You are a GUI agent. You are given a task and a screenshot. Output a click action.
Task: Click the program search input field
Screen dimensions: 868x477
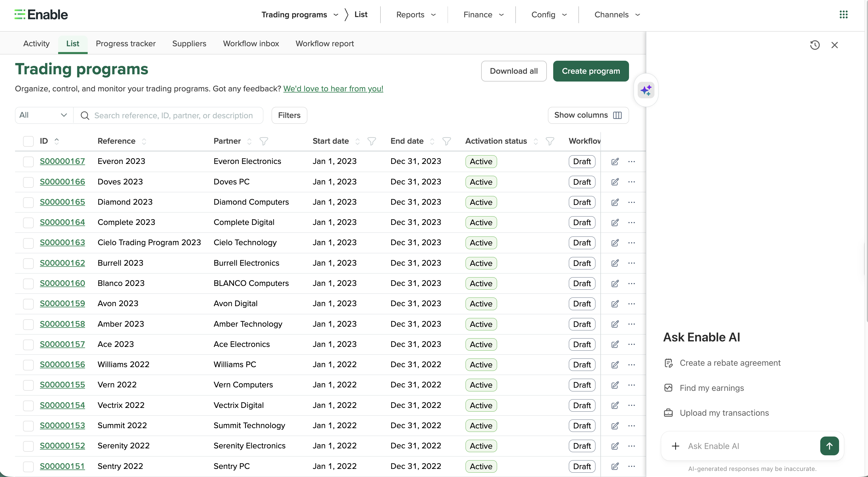pos(168,115)
